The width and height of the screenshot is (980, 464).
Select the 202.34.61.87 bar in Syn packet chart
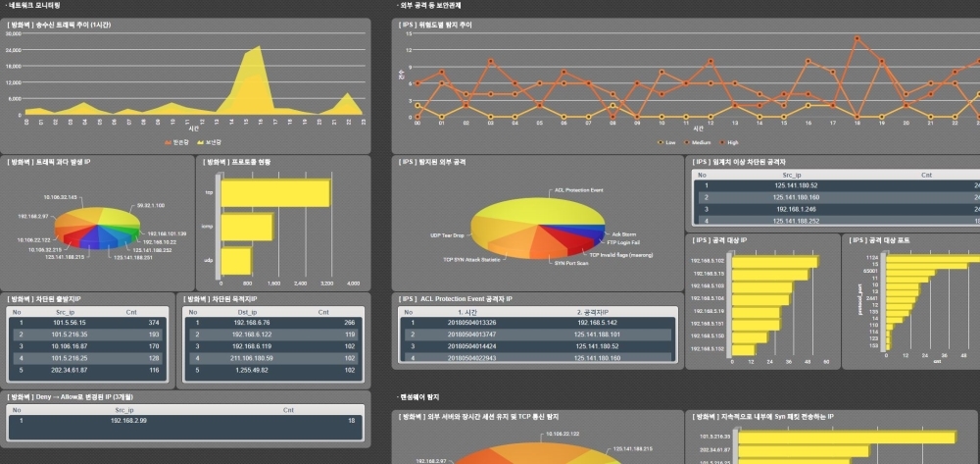click(804, 450)
